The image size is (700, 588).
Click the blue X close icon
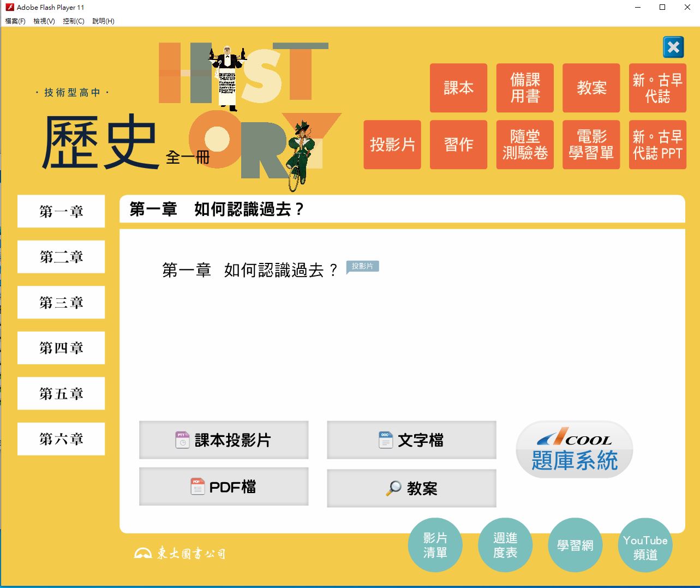click(673, 47)
